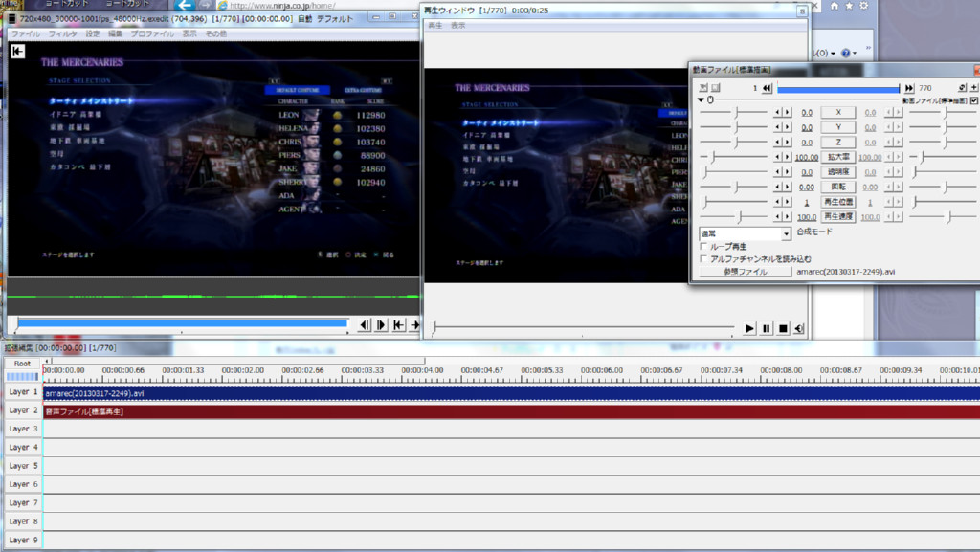Image resolution: width=980 pixels, height=552 pixels.
Task: Click the 拡大率 scale button
Action: click(838, 157)
